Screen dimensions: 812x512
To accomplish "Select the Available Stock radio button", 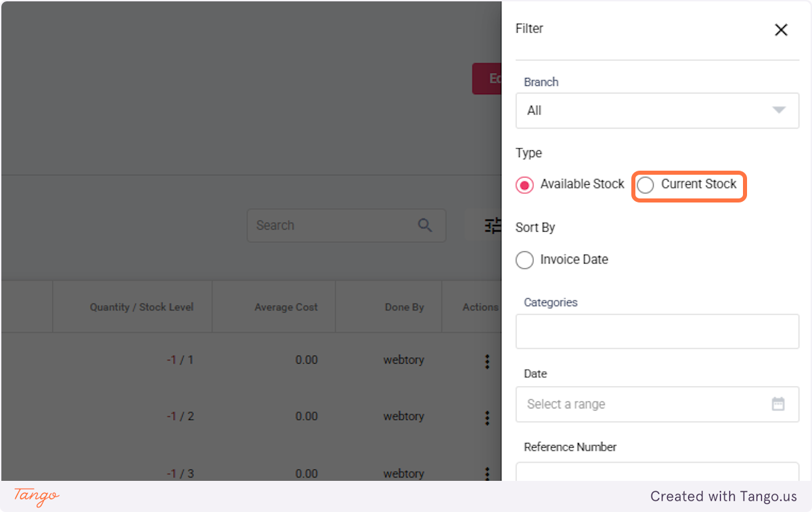I will pyautogui.click(x=524, y=185).
